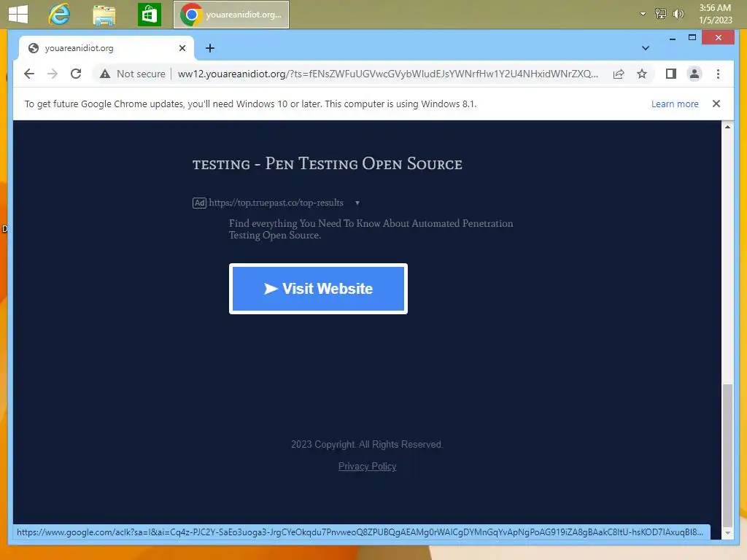
Task: Select Chrome youareanidiot.org taskbar button
Action: tap(231, 15)
